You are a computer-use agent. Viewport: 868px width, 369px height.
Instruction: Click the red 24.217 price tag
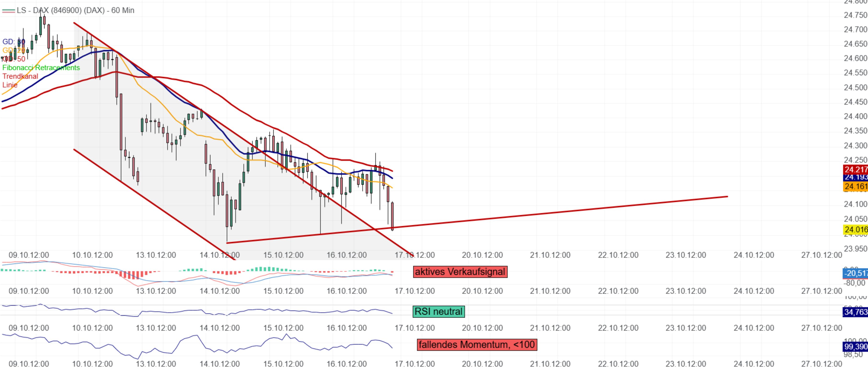coord(855,169)
